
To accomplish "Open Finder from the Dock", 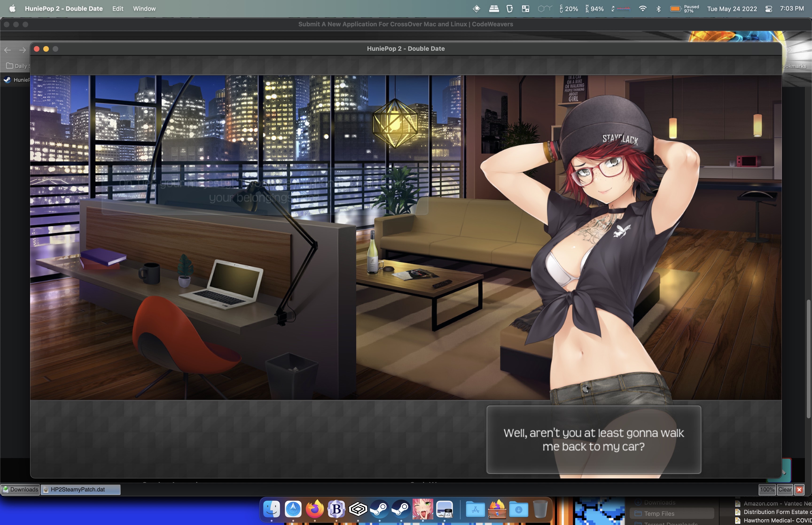I will point(272,509).
